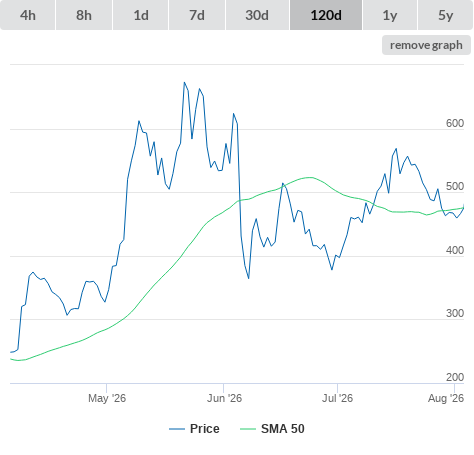Click the green SMA 50 legend marker
The height and width of the screenshot is (455, 474).
(x=248, y=429)
